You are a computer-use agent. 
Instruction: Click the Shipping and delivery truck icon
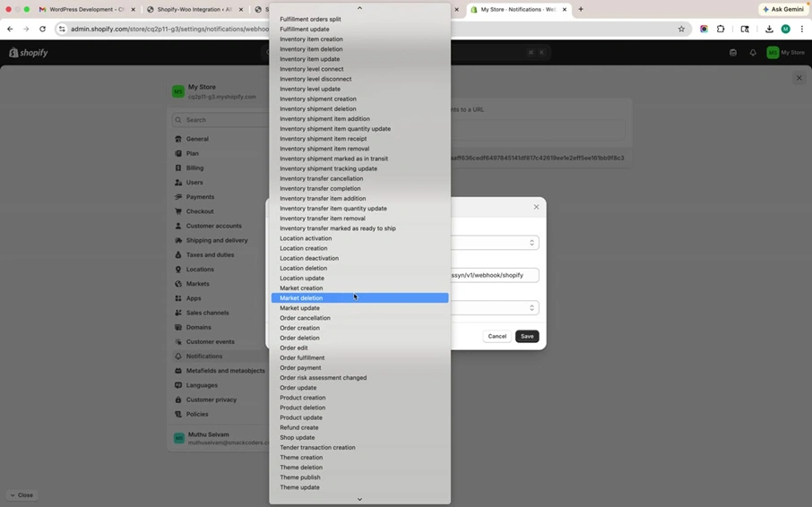tap(178, 241)
